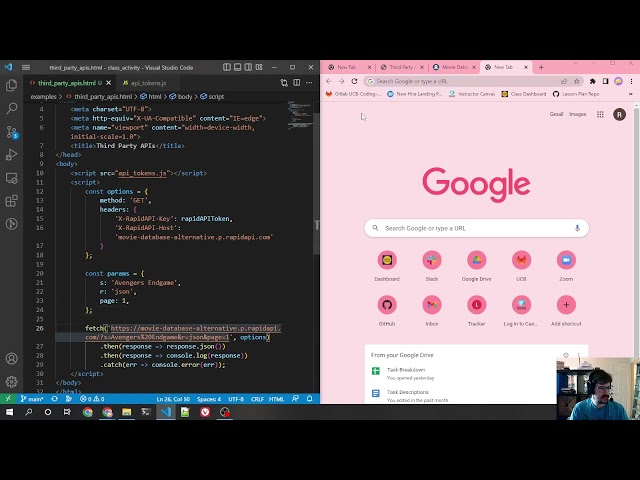The image size is (640, 480).
Task: Open Chrome three-dot menu
Action: tap(631, 81)
